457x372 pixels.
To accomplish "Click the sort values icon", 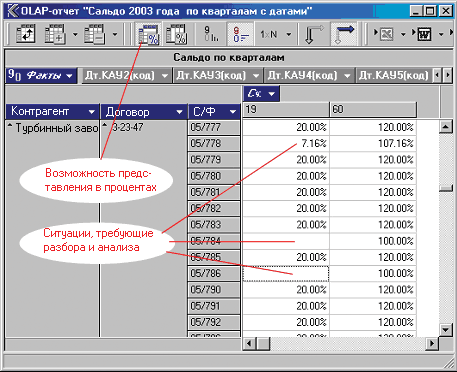I will pyautogui.click(x=211, y=34).
